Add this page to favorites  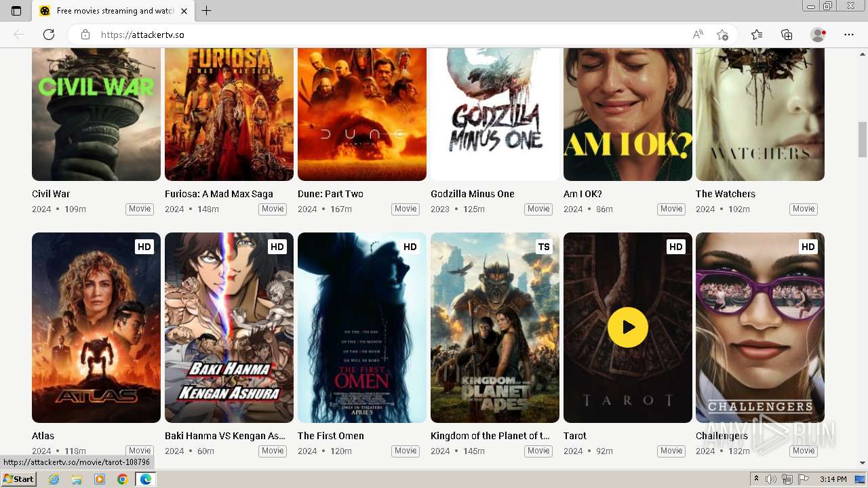[x=723, y=35]
